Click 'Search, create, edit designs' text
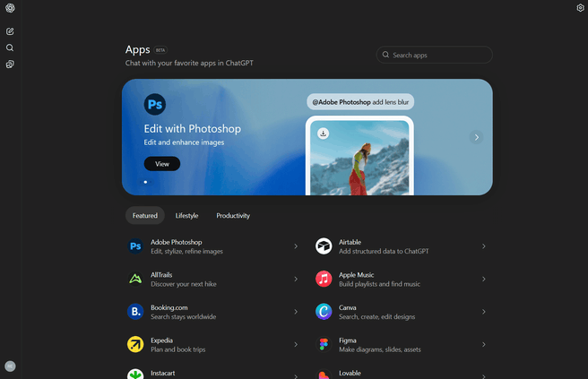 pyautogui.click(x=376, y=317)
